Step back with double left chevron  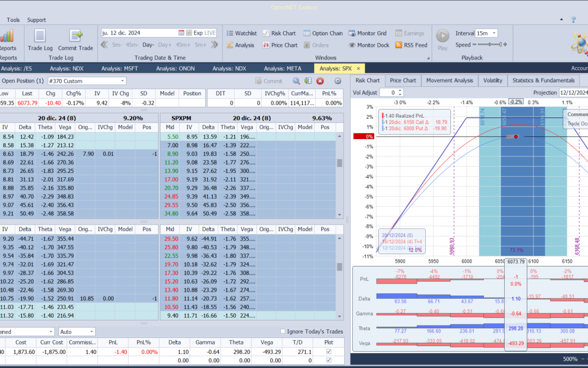tap(104, 45)
